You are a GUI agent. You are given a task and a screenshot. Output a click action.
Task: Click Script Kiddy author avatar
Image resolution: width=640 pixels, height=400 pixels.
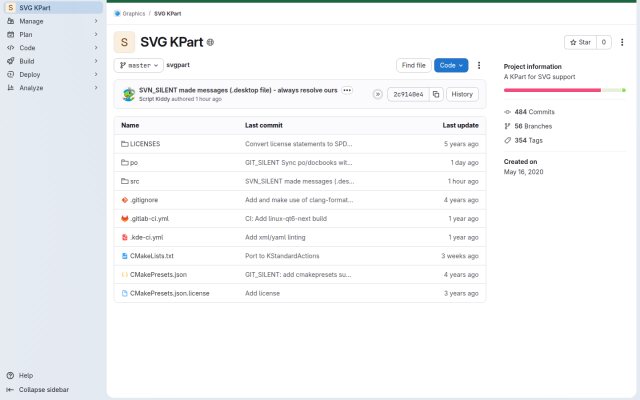129,94
